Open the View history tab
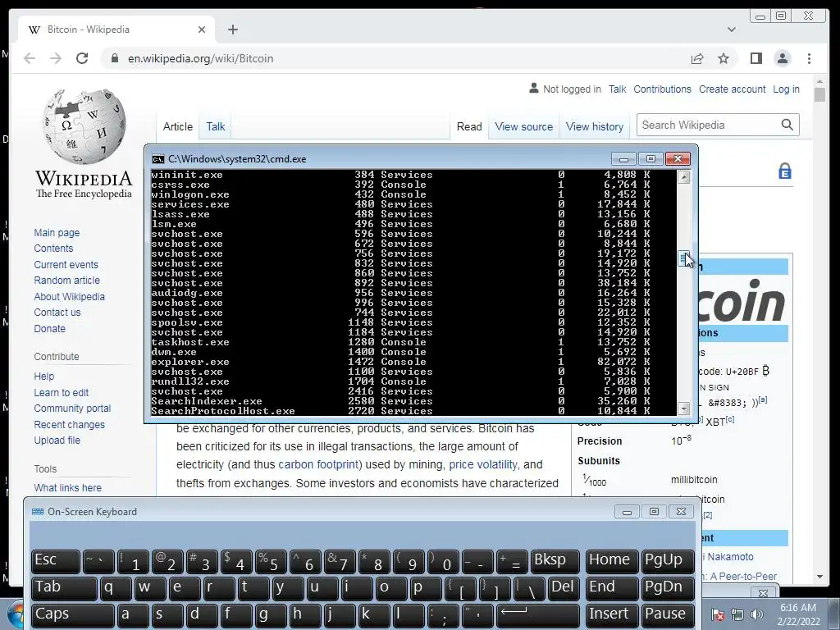 (595, 126)
